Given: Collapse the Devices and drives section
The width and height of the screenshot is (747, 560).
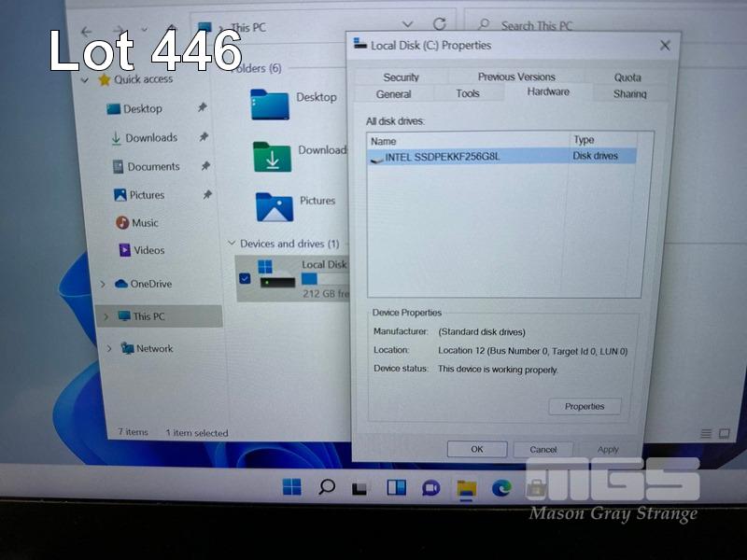Looking at the screenshot, I should pyautogui.click(x=233, y=244).
